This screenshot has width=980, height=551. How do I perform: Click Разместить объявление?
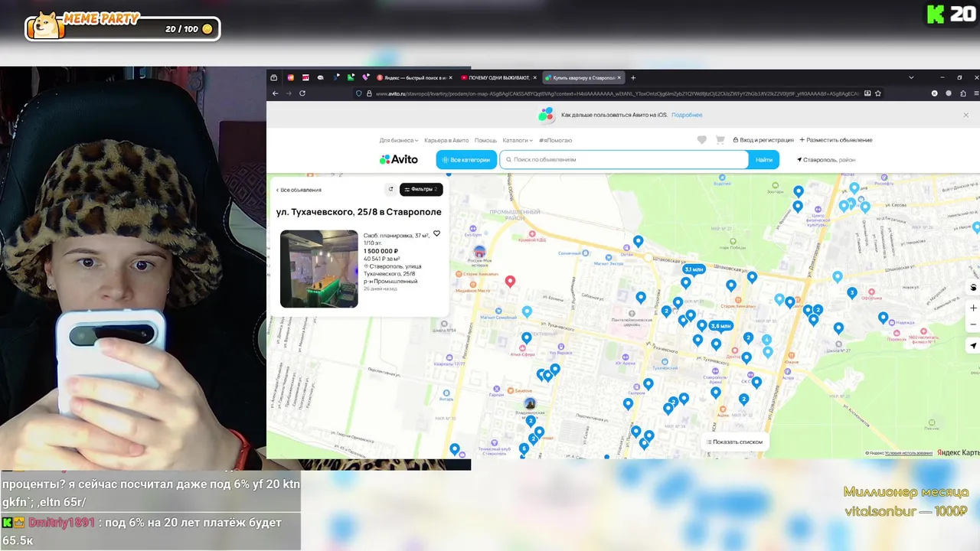click(836, 140)
